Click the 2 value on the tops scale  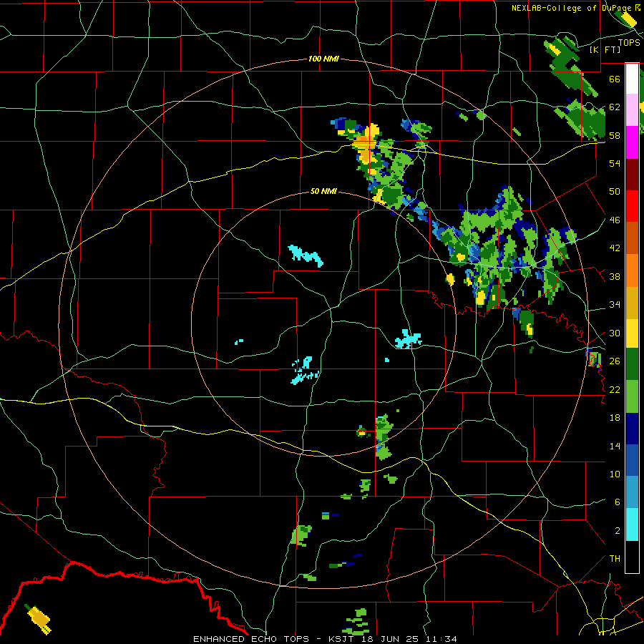617,531
